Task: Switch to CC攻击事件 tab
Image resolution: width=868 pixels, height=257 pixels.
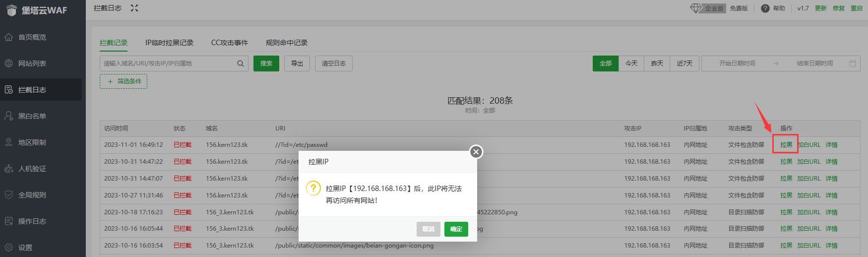Action: point(229,43)
